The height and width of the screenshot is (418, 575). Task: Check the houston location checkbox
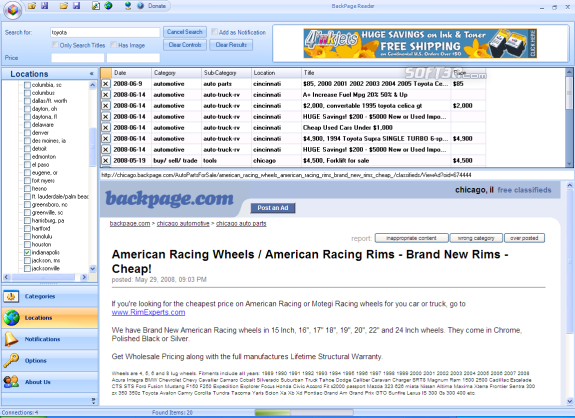click(x=27, y=244)
